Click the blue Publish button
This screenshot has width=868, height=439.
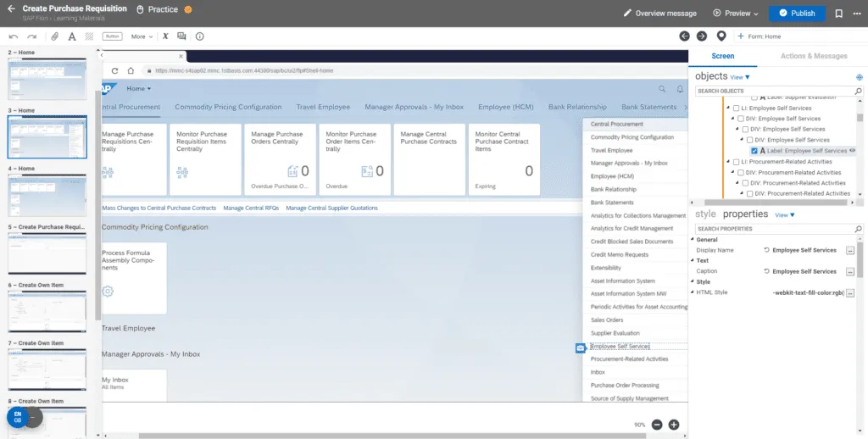[x=797, y=13]
